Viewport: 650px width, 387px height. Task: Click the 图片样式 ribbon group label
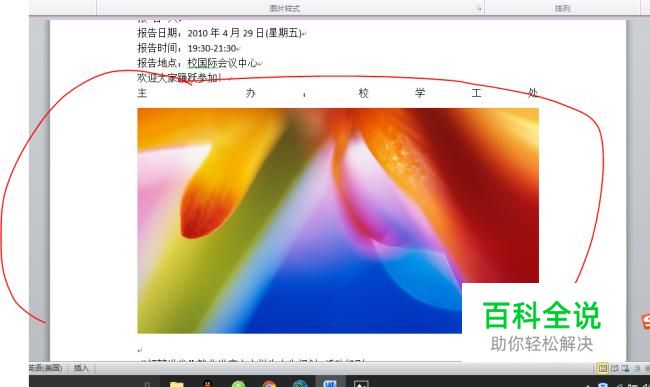click(x=284, y=8)
